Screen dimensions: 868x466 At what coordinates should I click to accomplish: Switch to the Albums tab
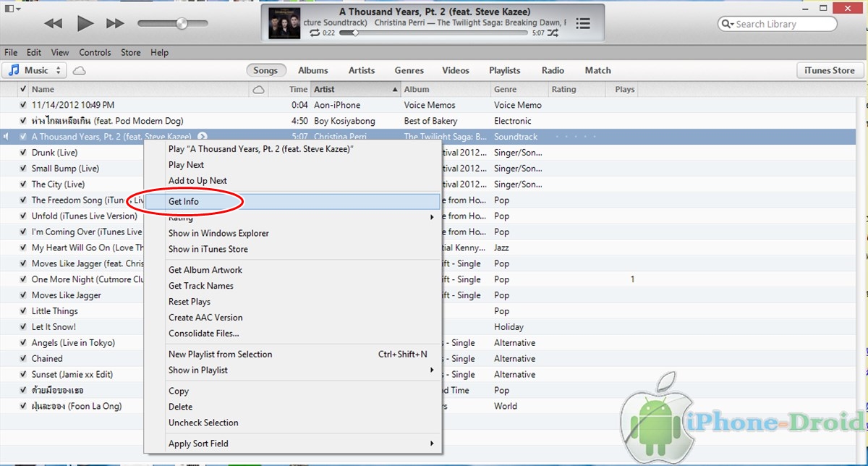coord(313,70)
